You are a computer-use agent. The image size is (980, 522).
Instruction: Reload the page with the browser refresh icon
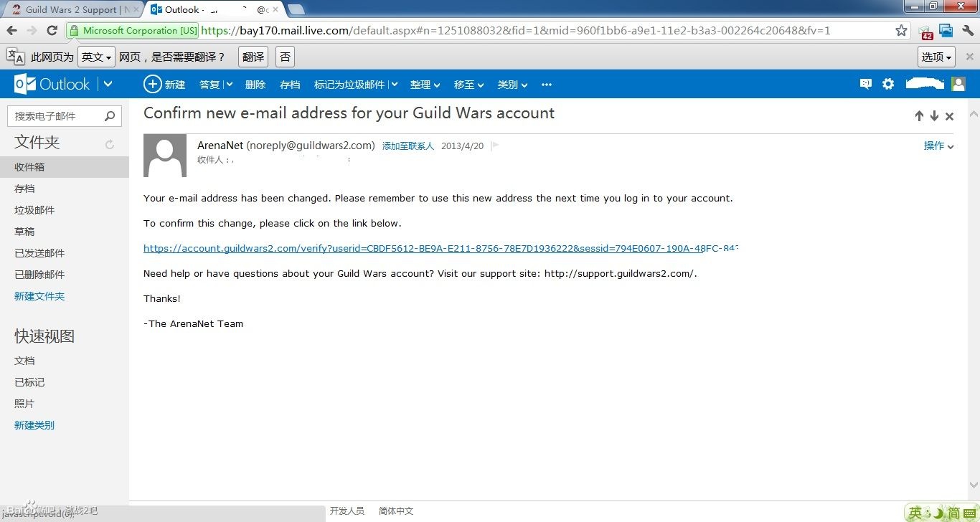(52, 31)
